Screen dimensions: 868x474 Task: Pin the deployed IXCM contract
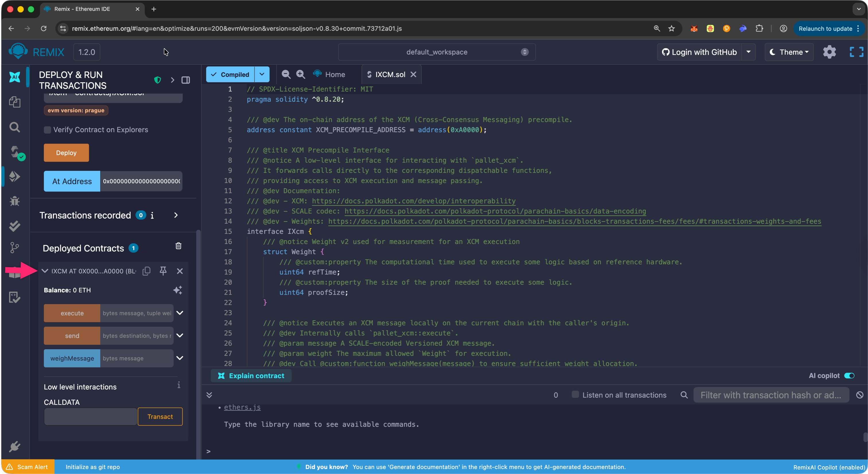tap(163, 271)
